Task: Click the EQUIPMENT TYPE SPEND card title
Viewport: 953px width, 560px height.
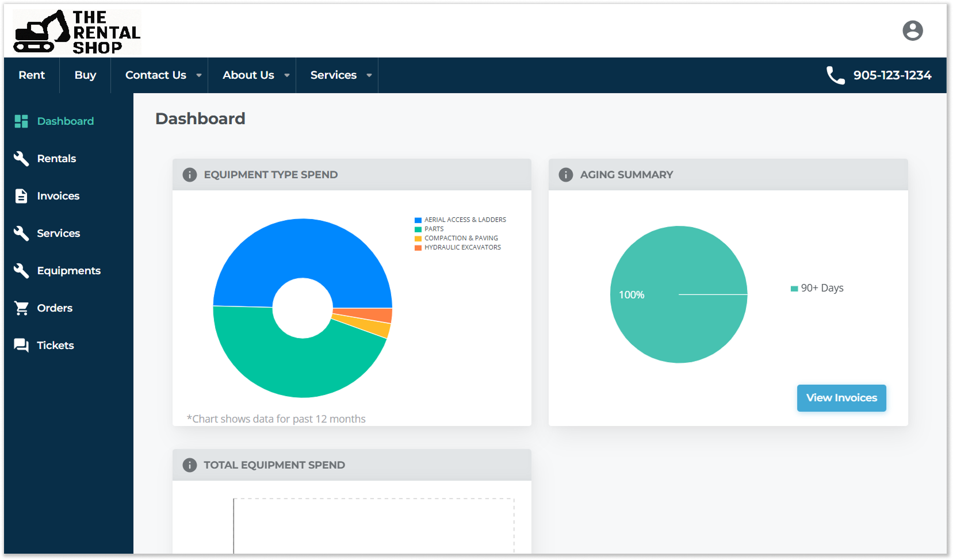Action: pyautogui.click(x=271, y=175)
